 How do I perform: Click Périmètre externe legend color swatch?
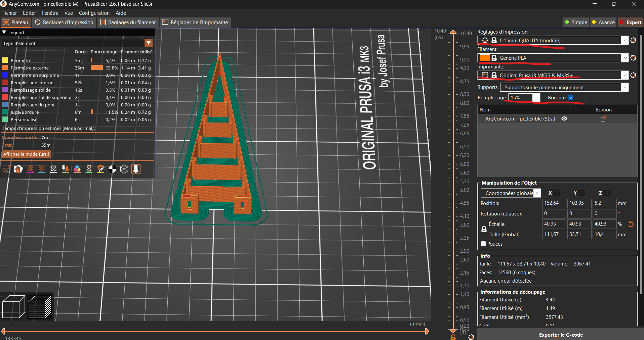(x=5, y=67)
